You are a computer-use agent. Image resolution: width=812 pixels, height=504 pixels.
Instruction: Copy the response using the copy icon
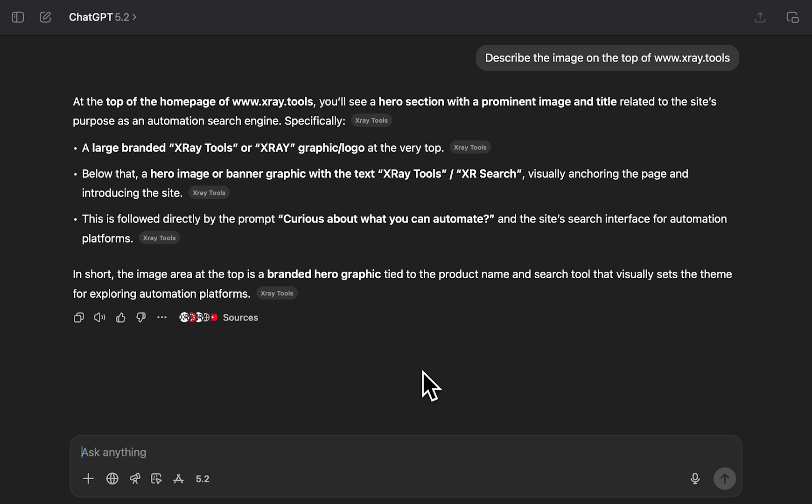click(78, 317)
